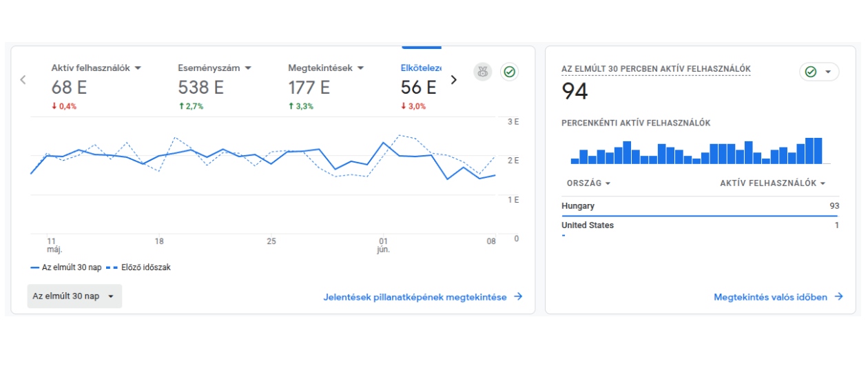Click the green check status icon on the chart card
868x366 pixels.
(x=510, y=72)
